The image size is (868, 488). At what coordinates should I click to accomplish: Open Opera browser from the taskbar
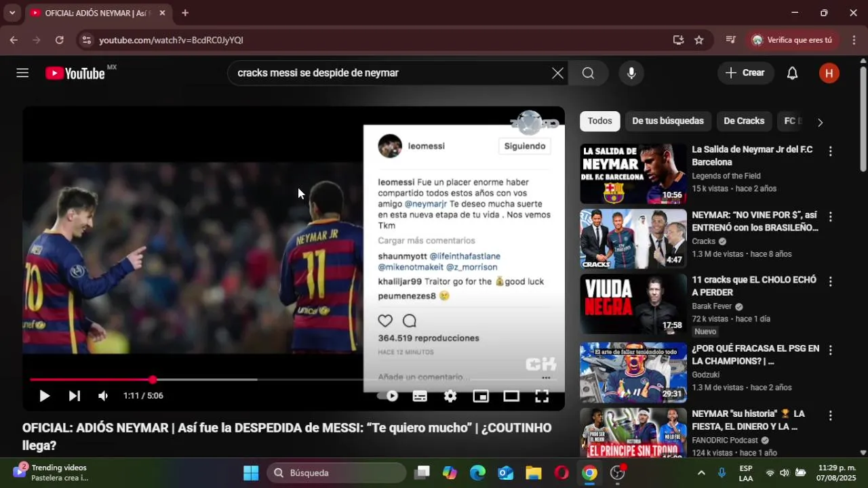click(x=561, y=473)
